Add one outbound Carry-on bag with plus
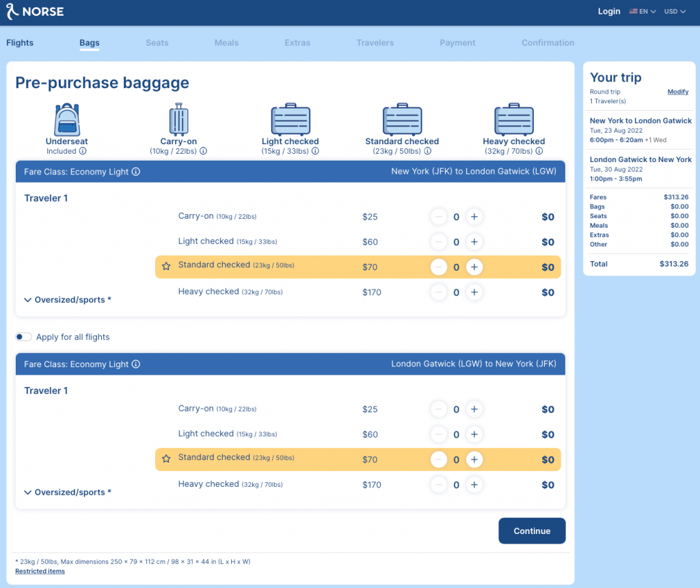Viewport: 700px width, 588px height. (474, 217)
